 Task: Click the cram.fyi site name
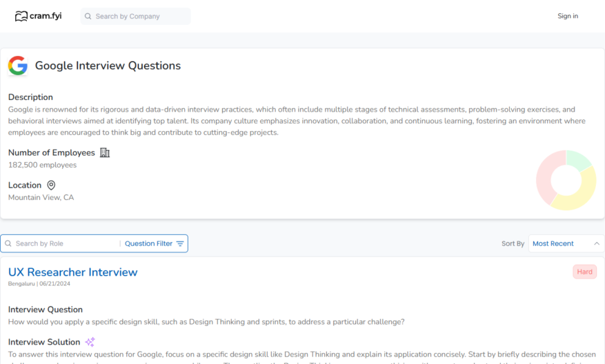46,16
